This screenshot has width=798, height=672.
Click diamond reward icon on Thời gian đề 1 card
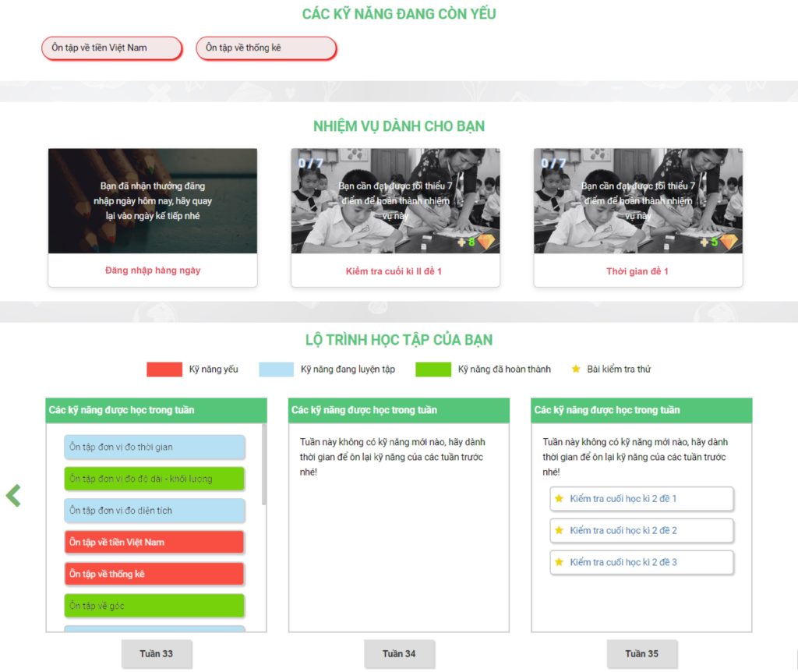729,242
